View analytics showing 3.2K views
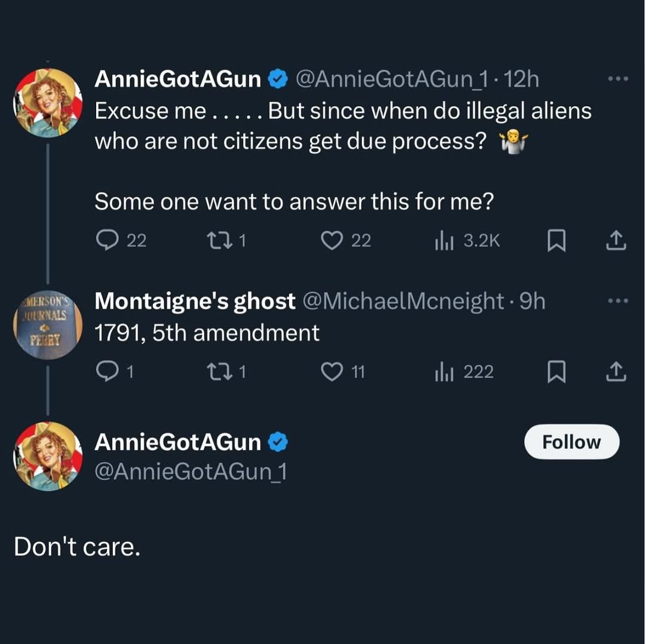 tap(445, 241)
